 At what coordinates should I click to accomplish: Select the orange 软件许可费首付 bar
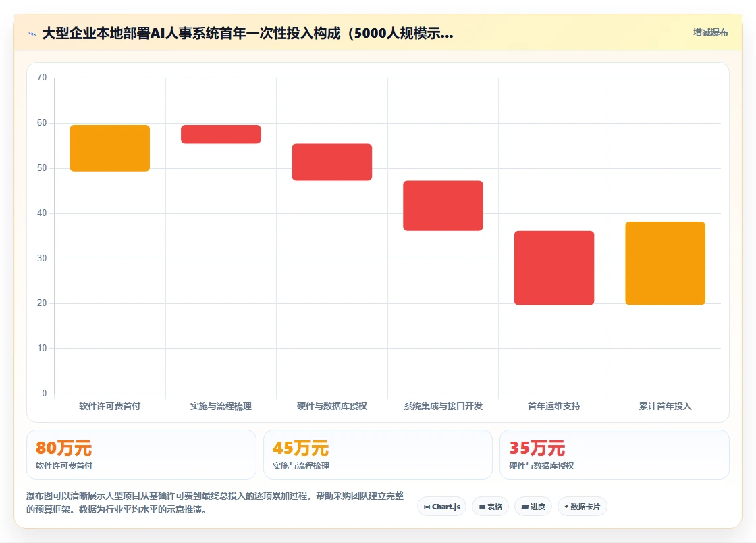pyautogui.click(x=110, y=148)
